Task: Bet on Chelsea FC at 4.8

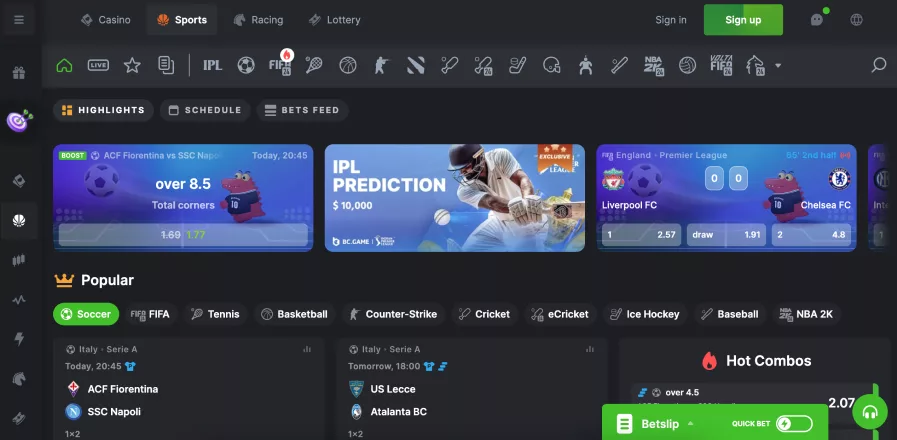Action: click(811, 235)
